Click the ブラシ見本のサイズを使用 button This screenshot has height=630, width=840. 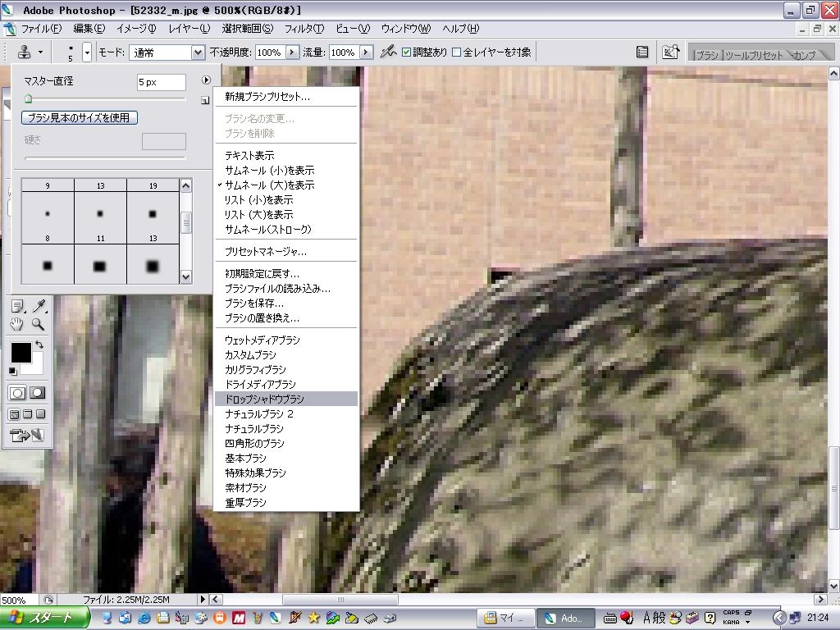pyautogui.click(x=79, y=118)
